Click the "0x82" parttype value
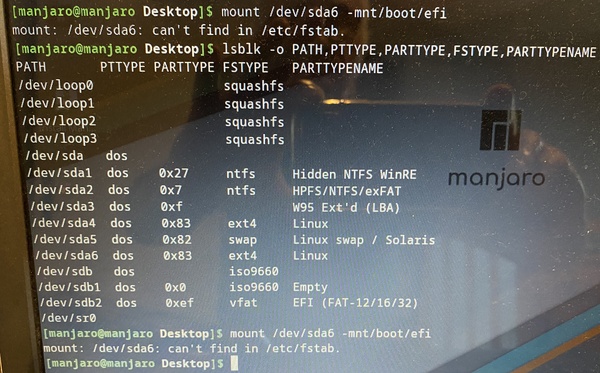Screen dimensions: 600x373 [177, 239]
